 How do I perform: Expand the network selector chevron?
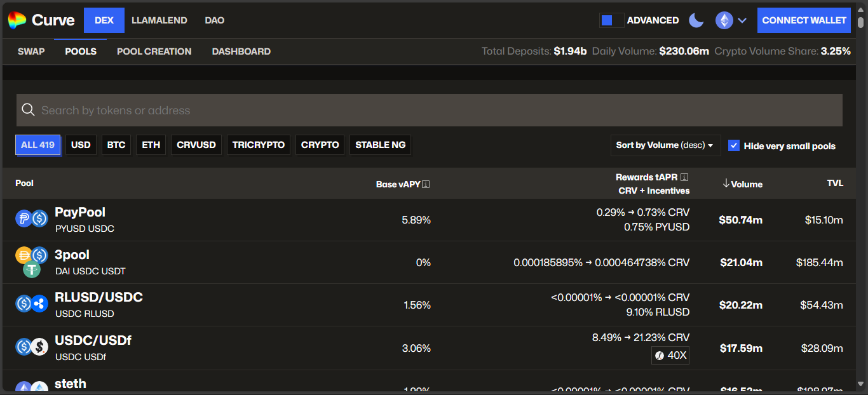click(742, 20)
